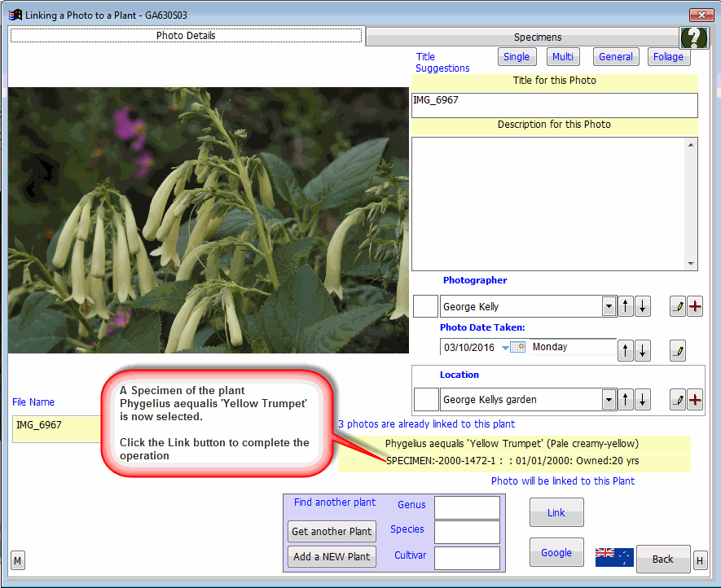Viewport: 721px width, 588px height.
Task: Open help via question mark icon
Action: [x=694, y=37]
